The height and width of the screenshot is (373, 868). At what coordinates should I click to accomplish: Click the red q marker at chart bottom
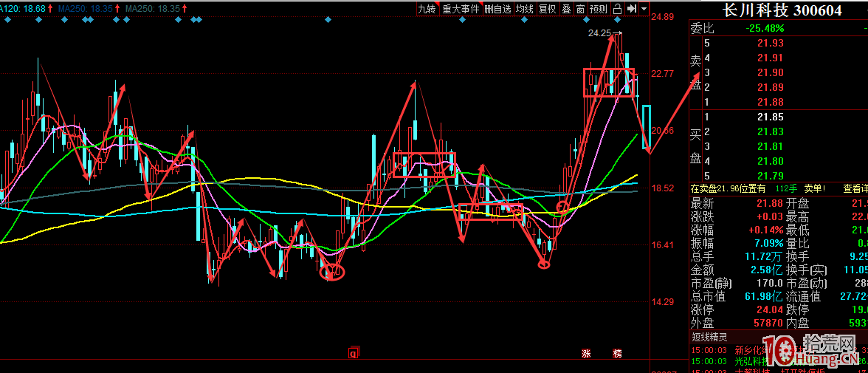[354, 354]
